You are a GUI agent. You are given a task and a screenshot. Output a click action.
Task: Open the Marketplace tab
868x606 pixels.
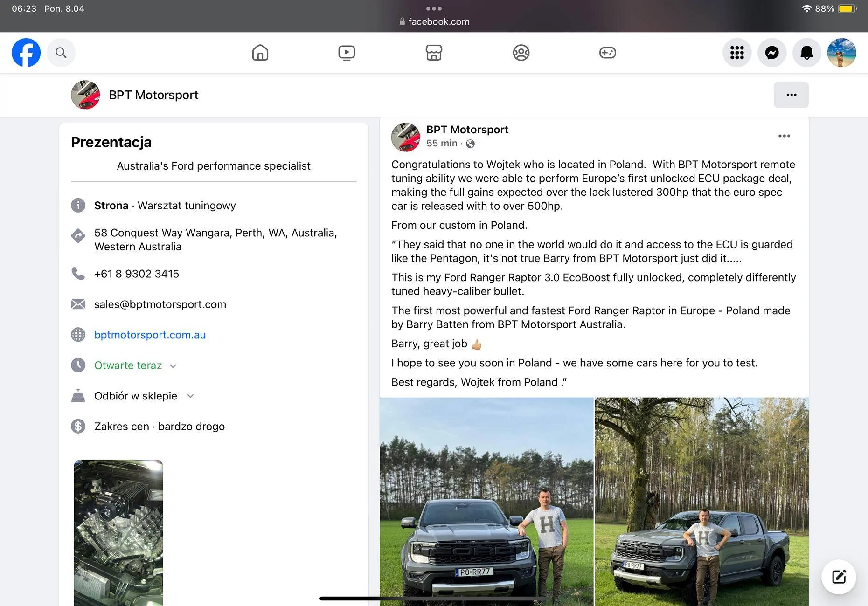(x=434, y=53)
